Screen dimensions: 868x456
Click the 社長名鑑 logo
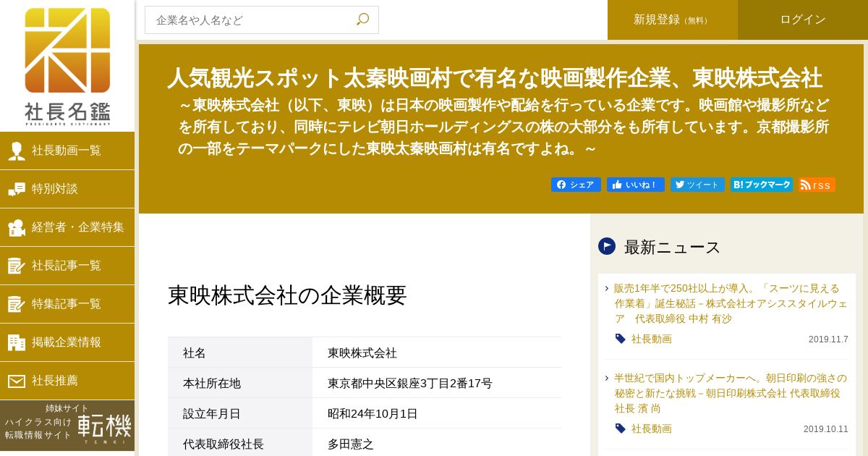point(67,66)
